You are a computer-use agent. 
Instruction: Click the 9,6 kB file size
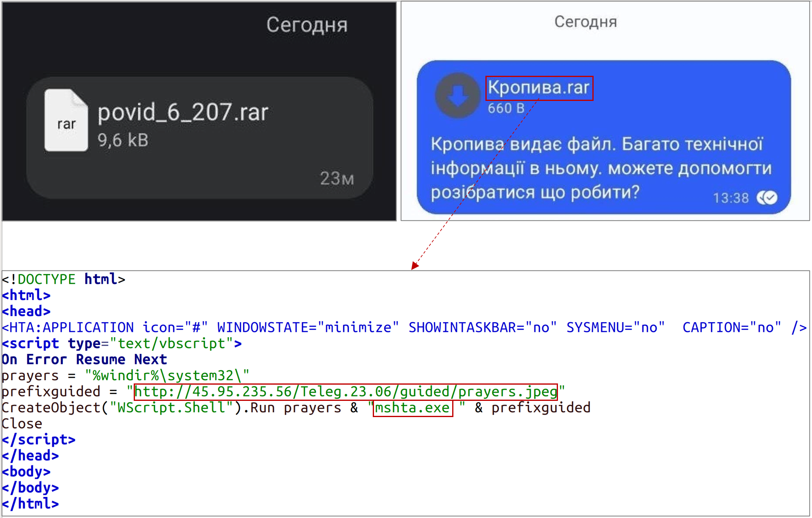click(x=123, y=140)
